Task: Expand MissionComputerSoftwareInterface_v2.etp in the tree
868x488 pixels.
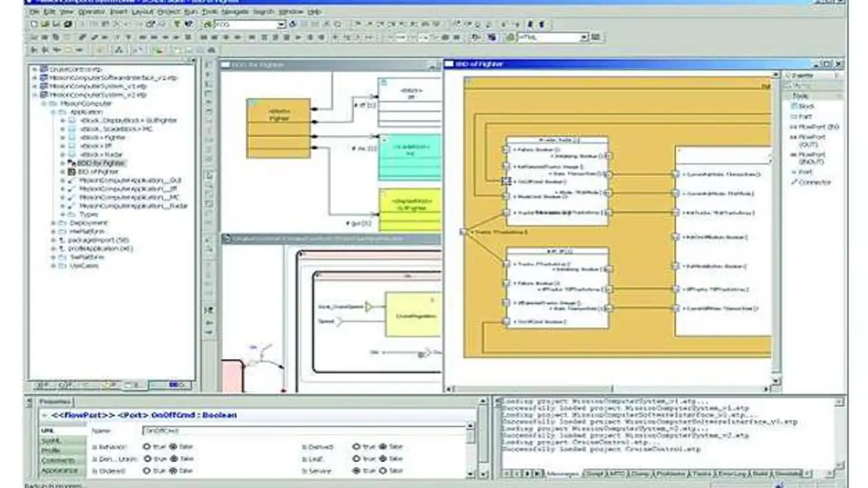Action: coord(34,78)
